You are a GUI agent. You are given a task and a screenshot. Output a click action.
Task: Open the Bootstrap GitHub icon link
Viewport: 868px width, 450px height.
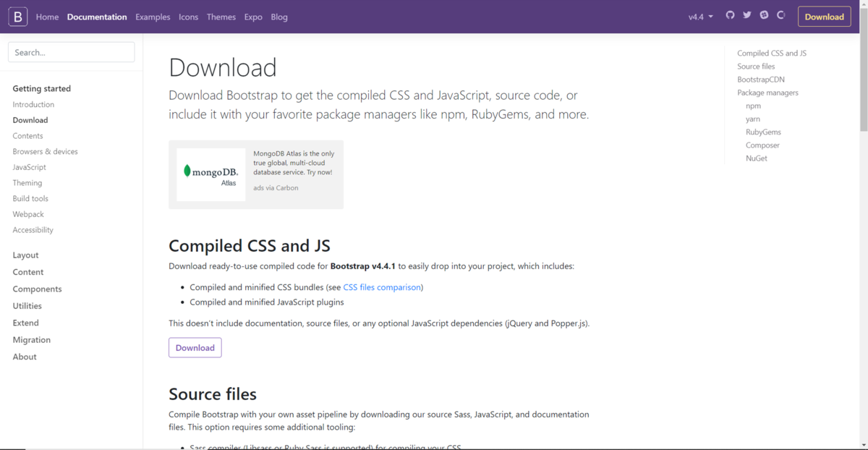pos(730,15)
